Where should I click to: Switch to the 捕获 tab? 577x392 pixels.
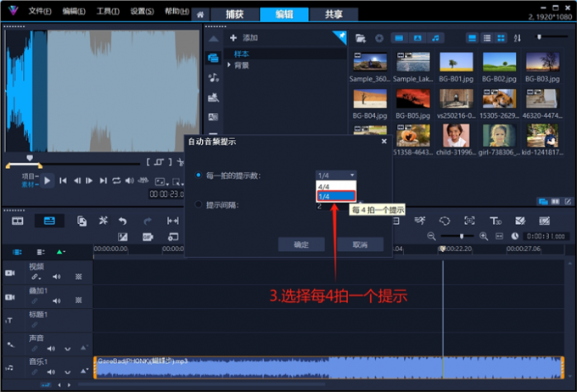click(234, 14)
